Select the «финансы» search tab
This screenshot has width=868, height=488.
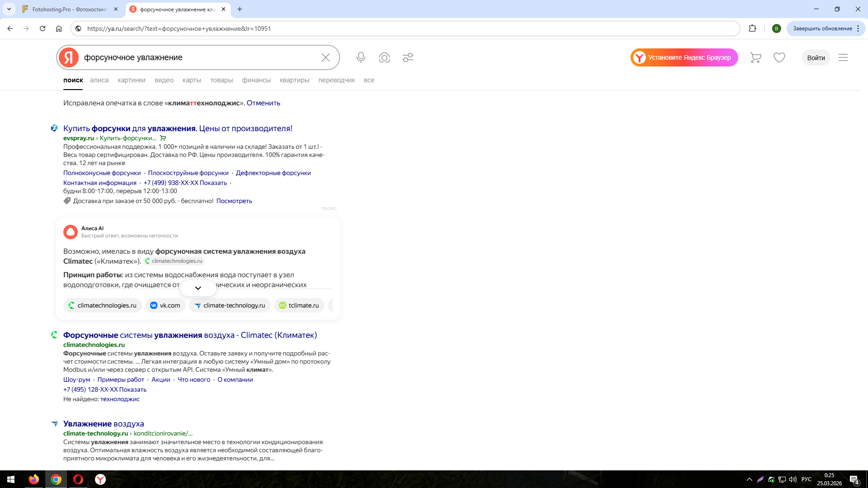pos(256,80)
